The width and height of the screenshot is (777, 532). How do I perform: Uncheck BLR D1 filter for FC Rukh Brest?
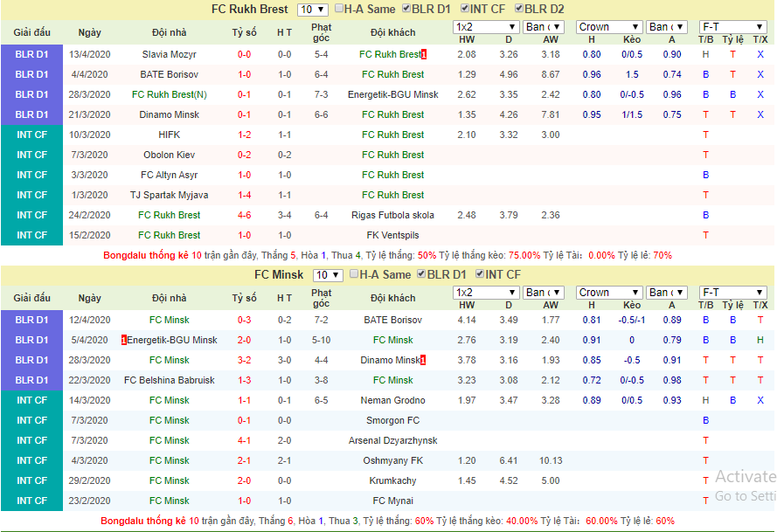point(406,9)
